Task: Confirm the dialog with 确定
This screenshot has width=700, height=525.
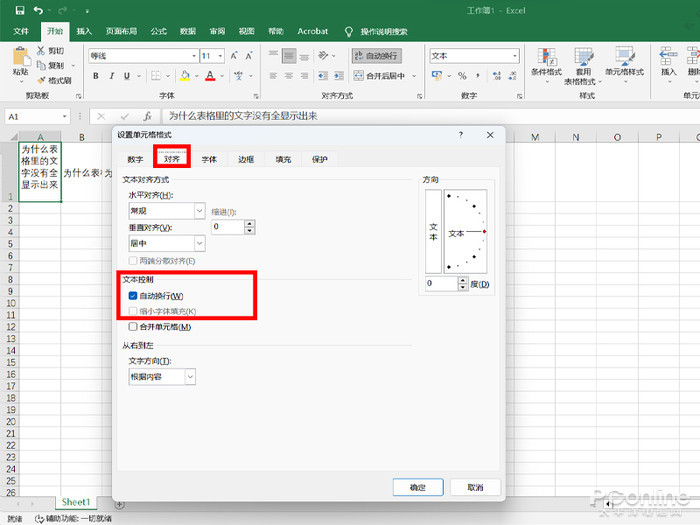Action: [x=418, y=487]
